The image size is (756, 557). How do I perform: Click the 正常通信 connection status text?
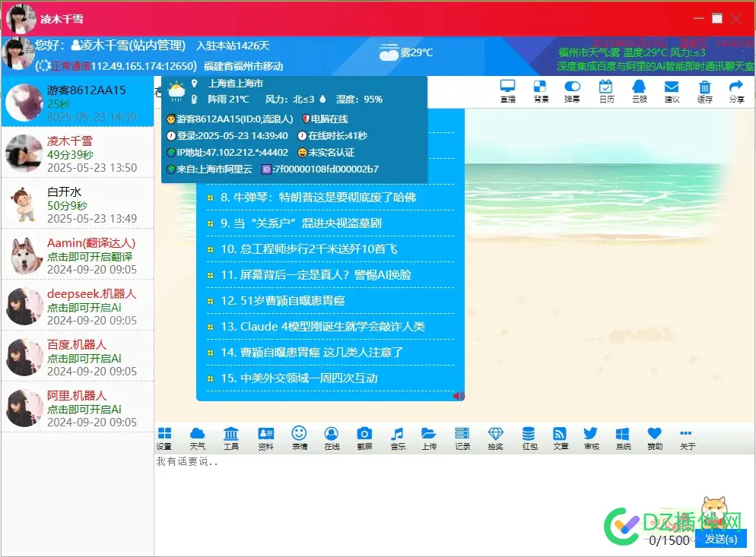(x=71, y=66)
